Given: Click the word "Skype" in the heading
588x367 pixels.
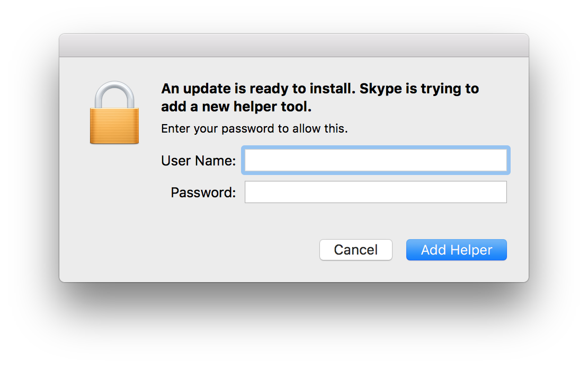Looking at the screenshot, I should [x=380, y=89].
